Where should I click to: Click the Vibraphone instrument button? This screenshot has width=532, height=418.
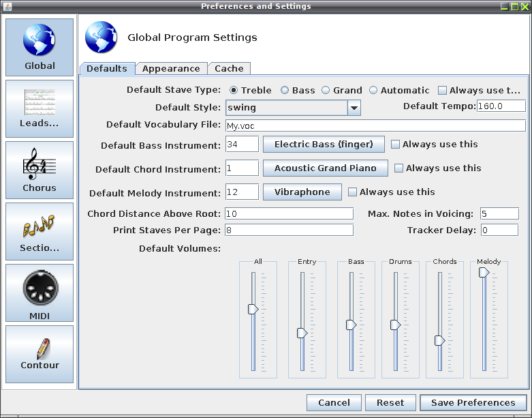coord(302,192)
